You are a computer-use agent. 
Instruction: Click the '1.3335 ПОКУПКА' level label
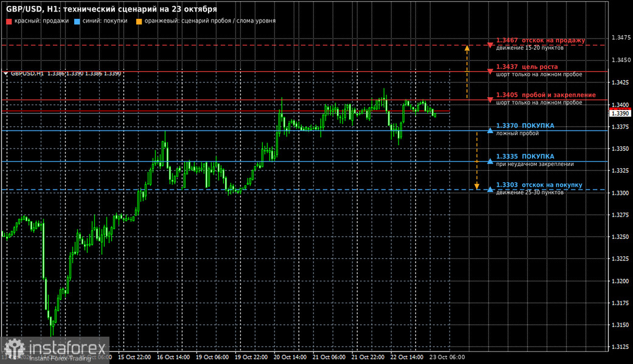(525, 157)
